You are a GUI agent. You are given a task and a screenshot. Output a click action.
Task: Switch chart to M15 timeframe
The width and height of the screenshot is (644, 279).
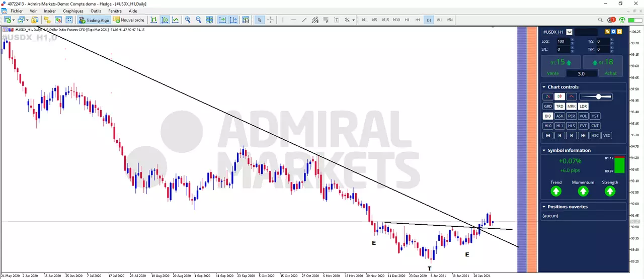(385, 20)
